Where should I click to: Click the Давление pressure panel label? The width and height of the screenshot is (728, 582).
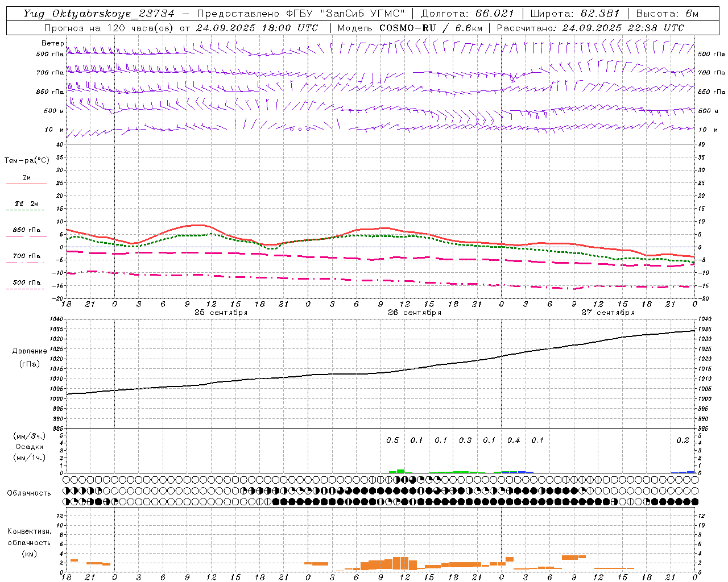[30, 351]
